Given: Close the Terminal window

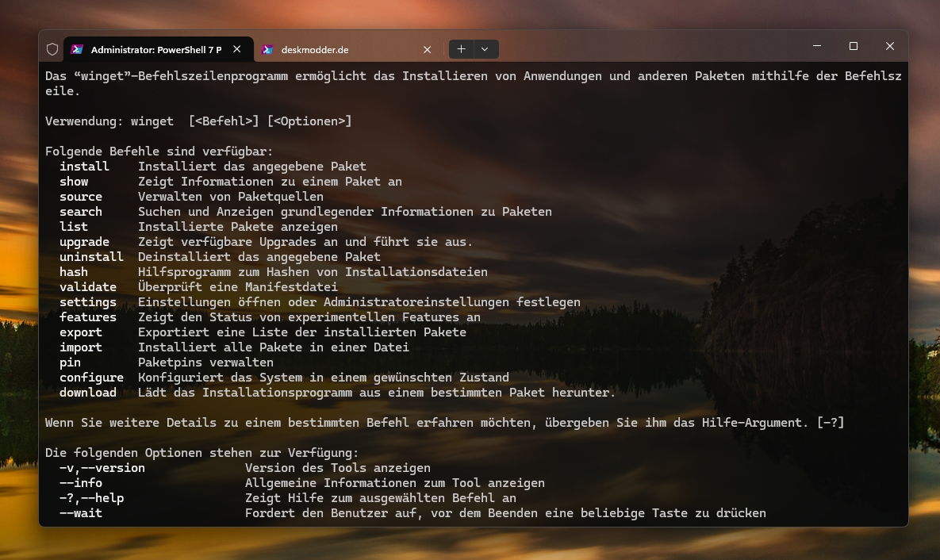Looking at the screenshot, I should [x=890, y=45].
